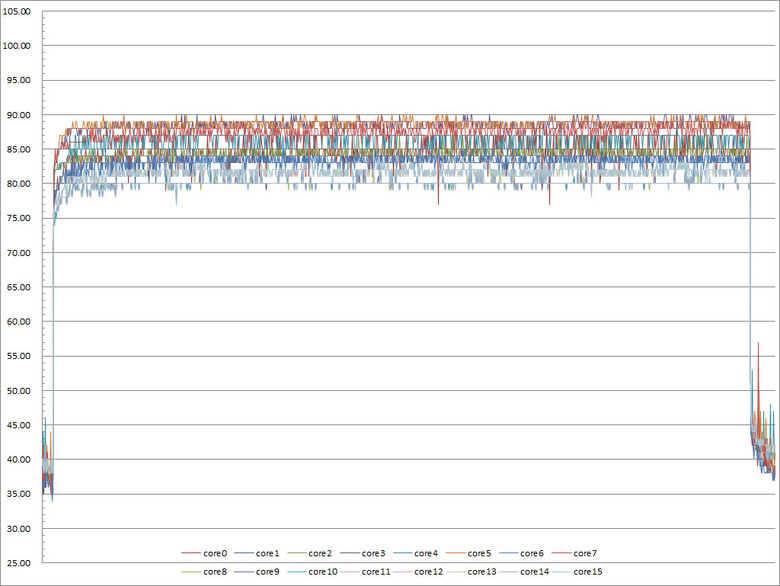Image resolution: width=780 pixels, height=586 pixels.
Task: Click the 80.00 axis label
Action: 18,184
